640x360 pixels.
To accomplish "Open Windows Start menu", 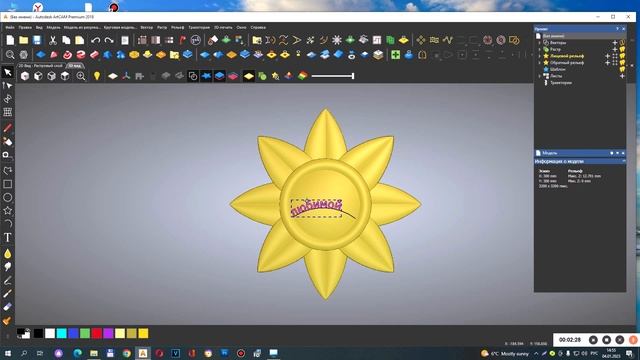I will (x=7, y=353).
